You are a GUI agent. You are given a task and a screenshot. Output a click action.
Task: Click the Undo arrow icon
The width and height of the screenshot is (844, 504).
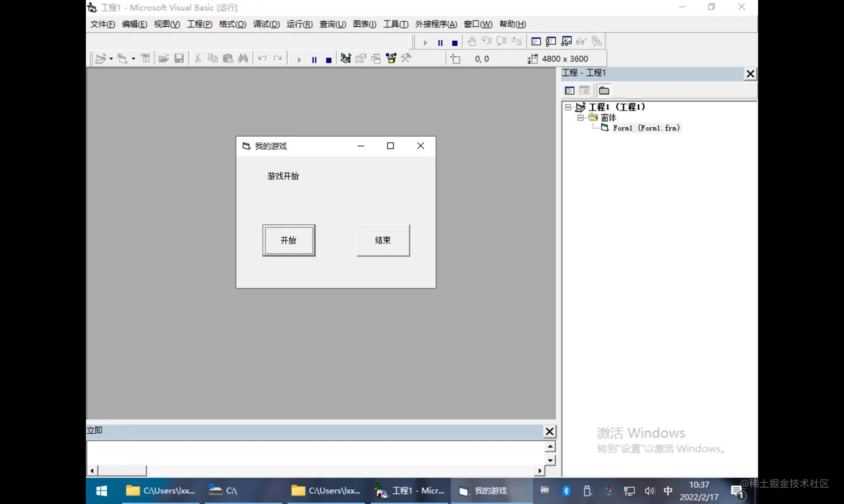(x=262, y=59)
